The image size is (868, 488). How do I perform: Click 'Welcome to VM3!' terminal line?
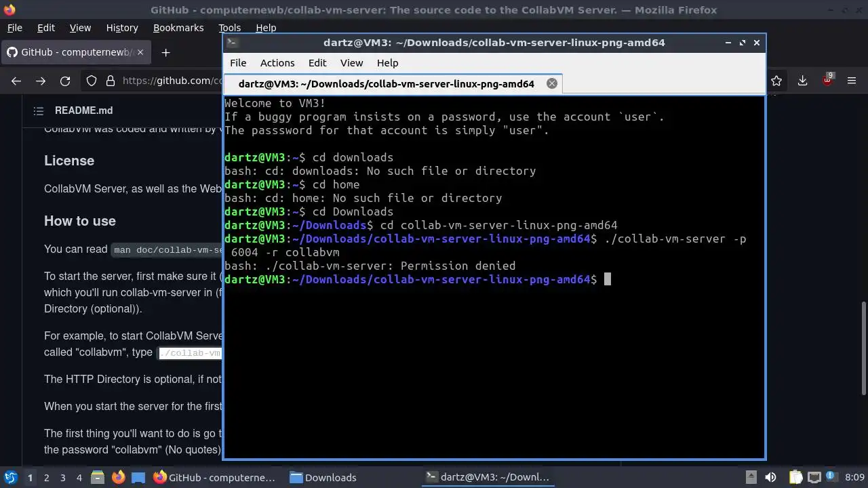click(275, 103)
